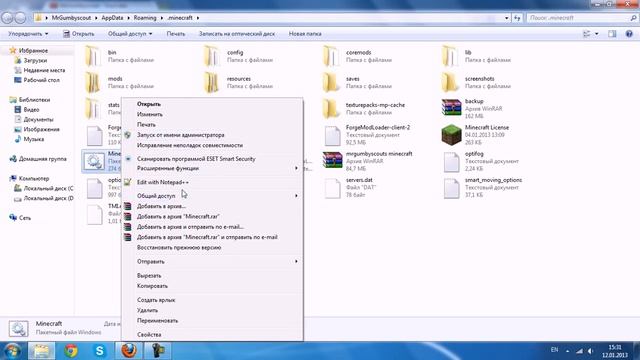Select the ForgeModLoader-client-2 document icon
Image resolution: width=640 pixels, height=360 pixels.
(332, 136)
